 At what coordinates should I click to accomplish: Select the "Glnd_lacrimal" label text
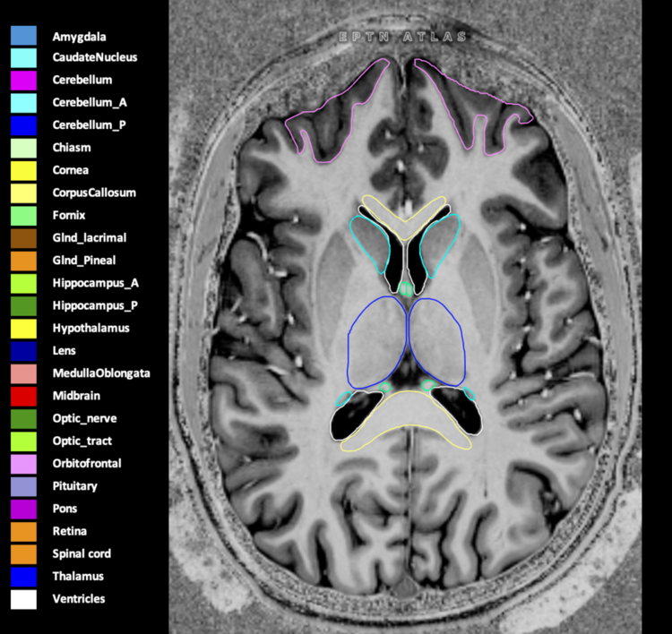pos(89,238)
